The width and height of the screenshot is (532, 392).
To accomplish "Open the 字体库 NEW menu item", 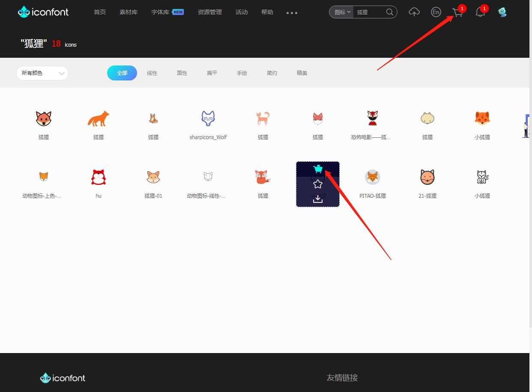I will (x=167, y=12).
